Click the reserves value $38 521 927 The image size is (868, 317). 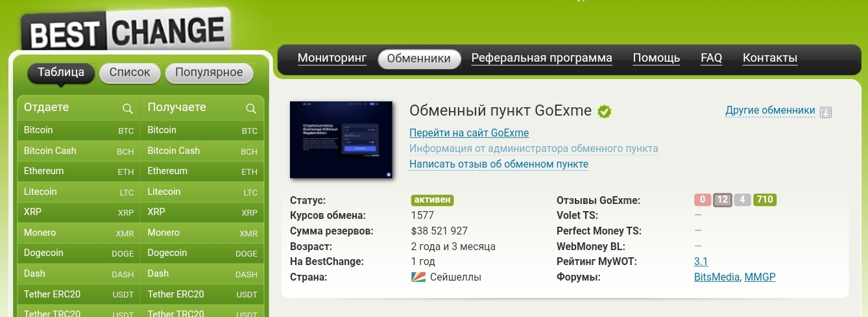(x=439, y=231)
